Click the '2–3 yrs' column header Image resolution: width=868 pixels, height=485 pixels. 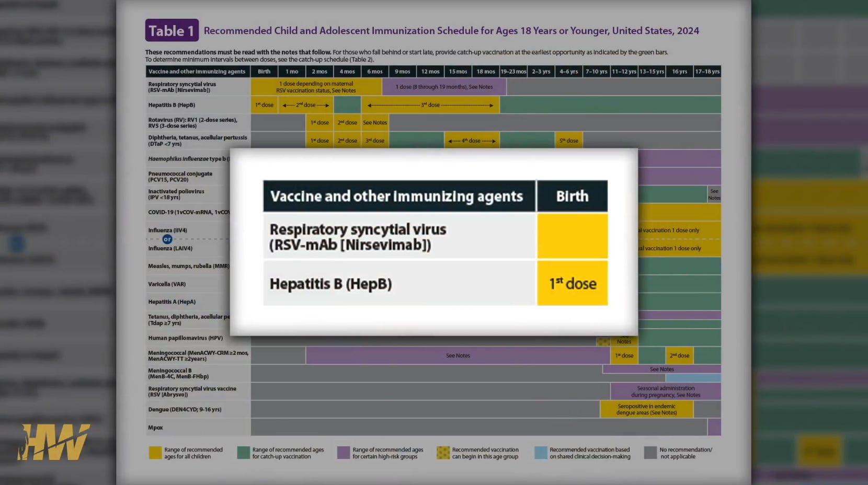pyautogui.click(x=541, y=72)
